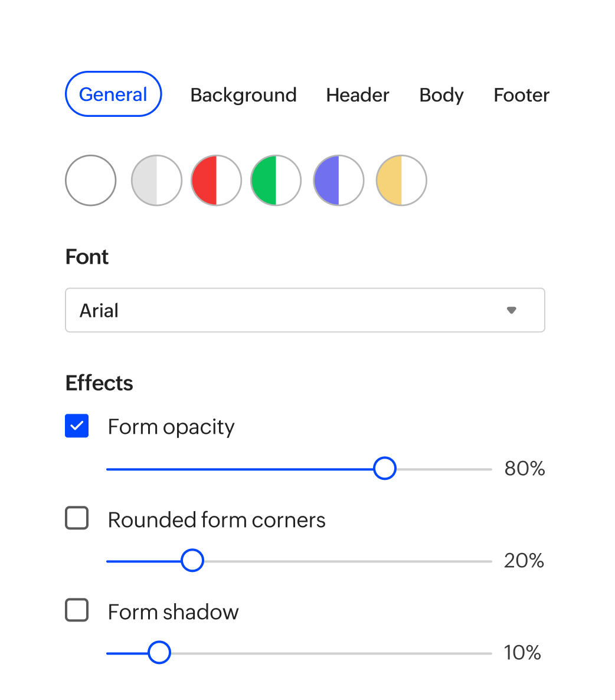Choose the green theme color swatch
Image resolution: width=615 pixels, height=700 pixels.
click(x=276, y=181)
